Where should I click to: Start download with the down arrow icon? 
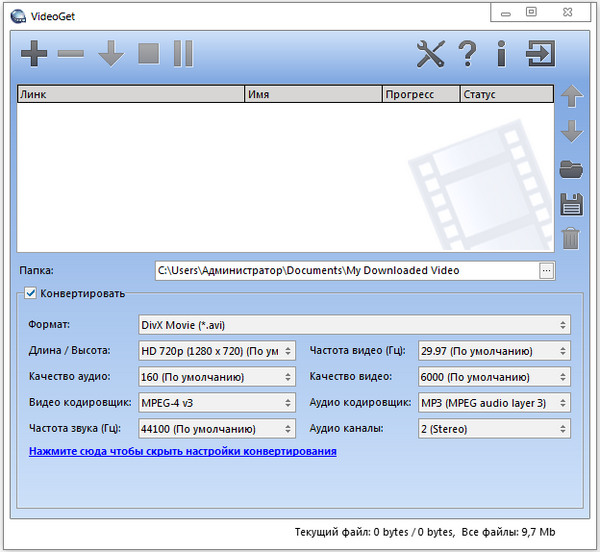(110, 54)
